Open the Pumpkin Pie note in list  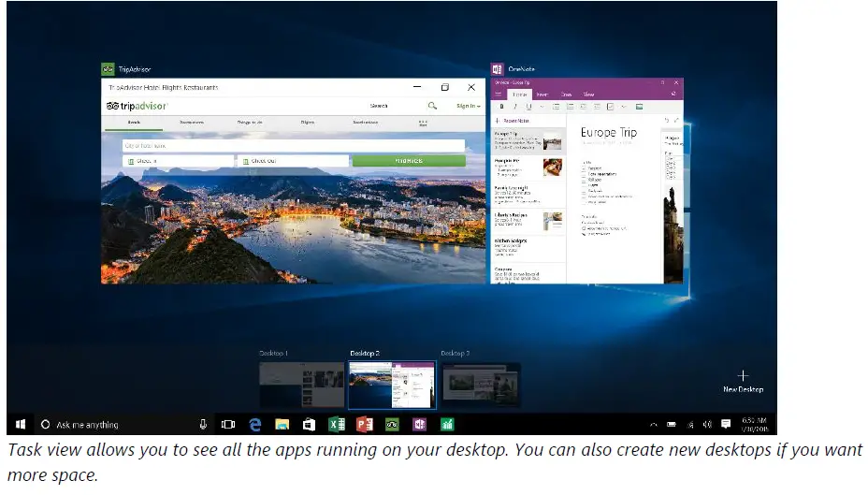528,167
